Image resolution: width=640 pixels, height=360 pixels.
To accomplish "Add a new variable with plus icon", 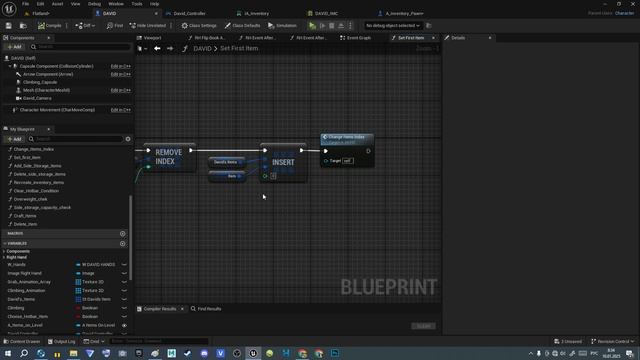I will pyautogui.click(x=122, y=243).
